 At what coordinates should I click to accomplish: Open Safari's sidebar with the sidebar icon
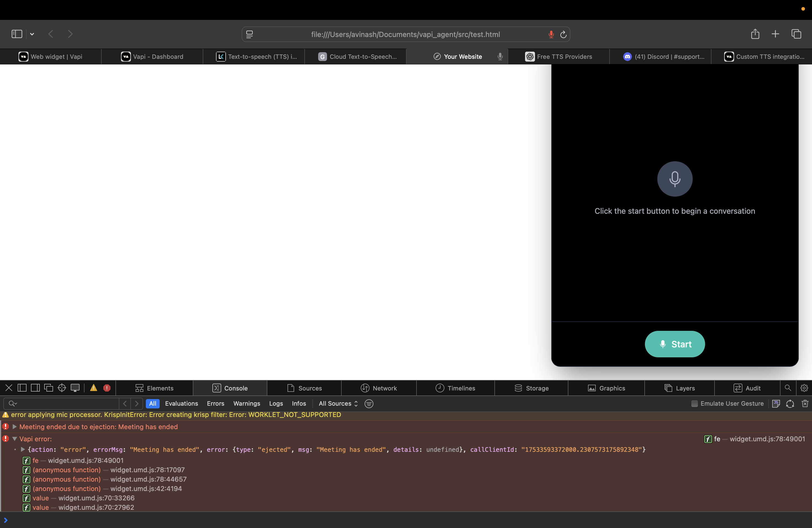click(x=16, y=34)
